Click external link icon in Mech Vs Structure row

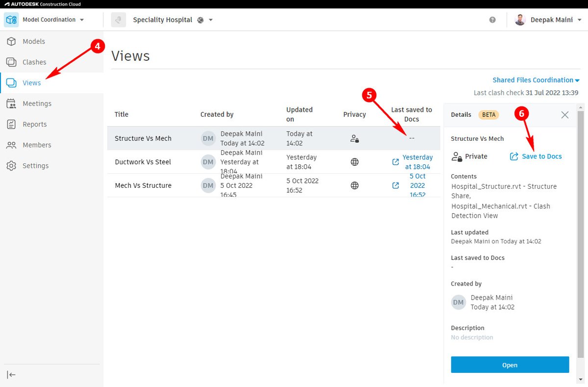[395, 185]
